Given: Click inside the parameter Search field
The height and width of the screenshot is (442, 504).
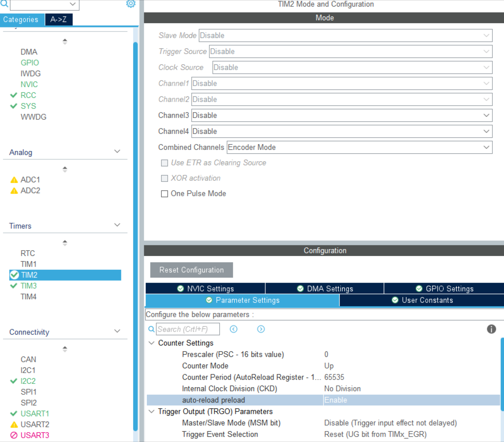Looking at the screenshot, I should click(x=188, y=329).
